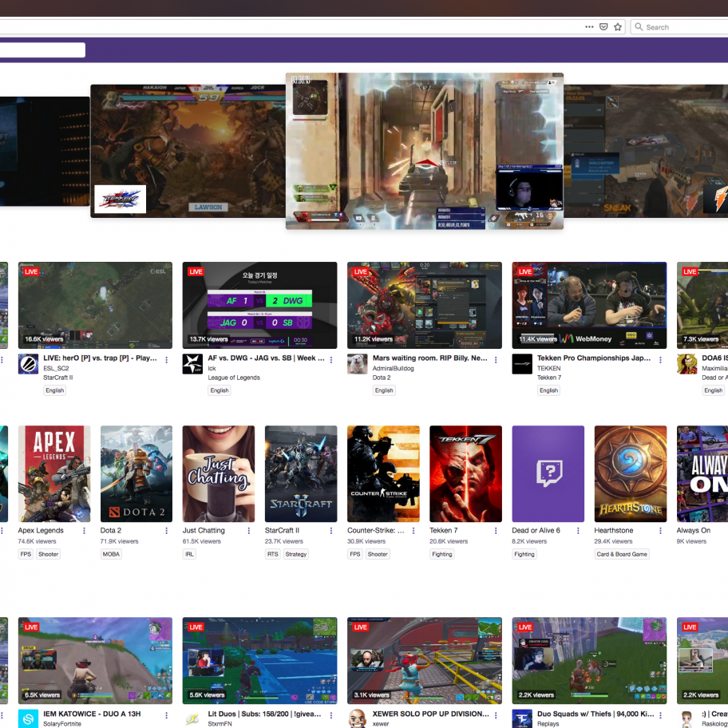Screen dimensions: 728x728
Task: Switch to the Tekken carousel slide
Action: click(x=188, y=150)
